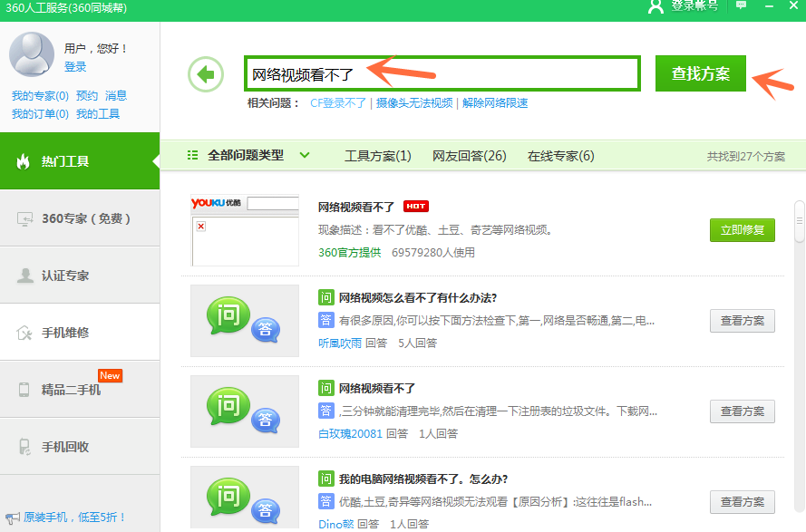The height and width of the screenshot is (532, 806).
Task: Click the 立即修复 button
Action: pos(743,230)
